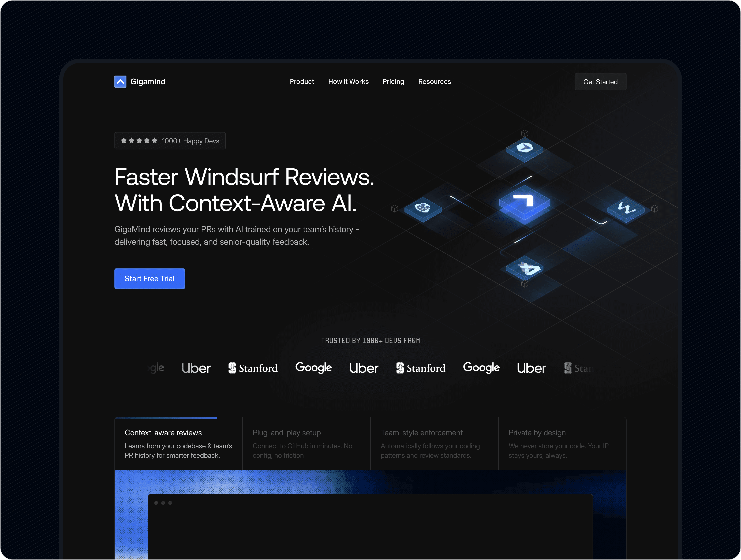
Task: Click the bottom isometric tile icon
Action: click(x=525, y=268)
